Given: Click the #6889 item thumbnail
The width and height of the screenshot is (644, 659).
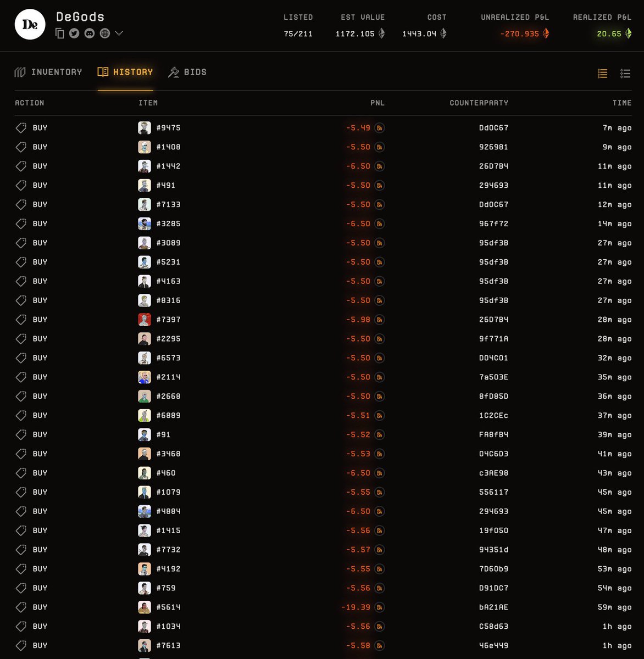Looking at the screenshot, I should pyautogui.click(x=145, y=415).
